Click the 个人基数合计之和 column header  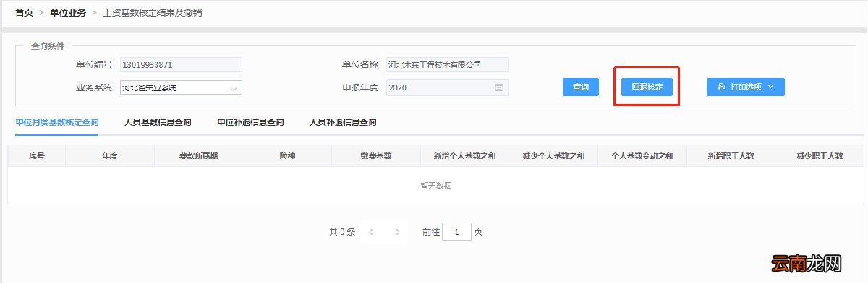pyautogui.click(x=642, y=156)
